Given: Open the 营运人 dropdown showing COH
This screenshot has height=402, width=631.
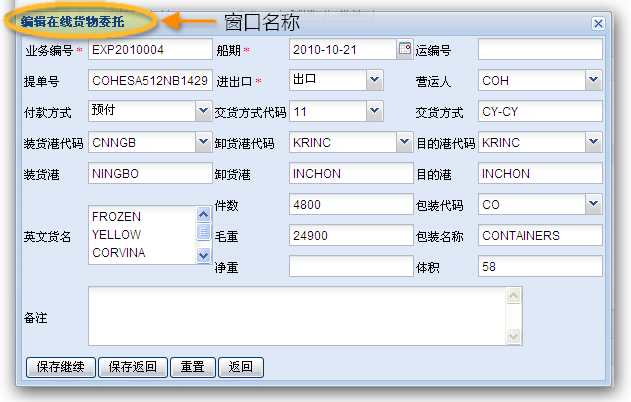Looking at the screenshot, I should (594, 80).
